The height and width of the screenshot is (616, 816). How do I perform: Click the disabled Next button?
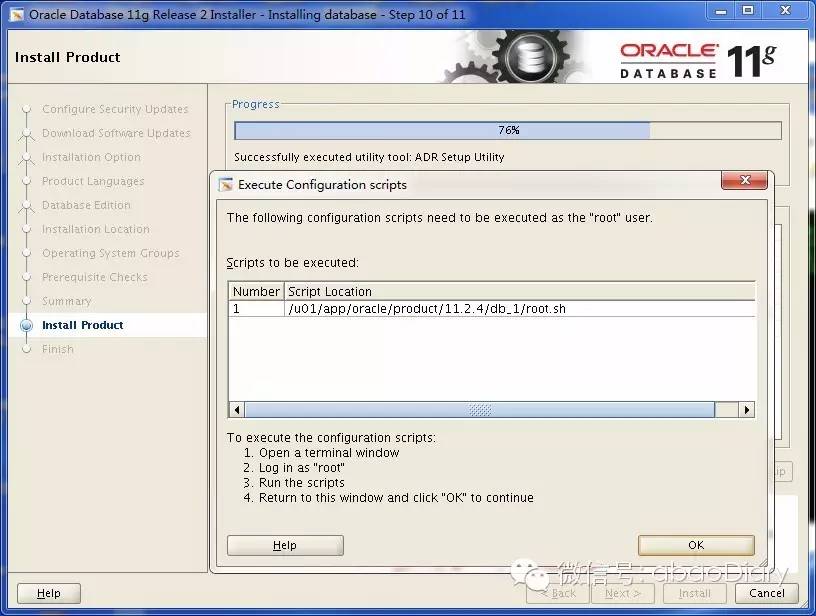622,593
